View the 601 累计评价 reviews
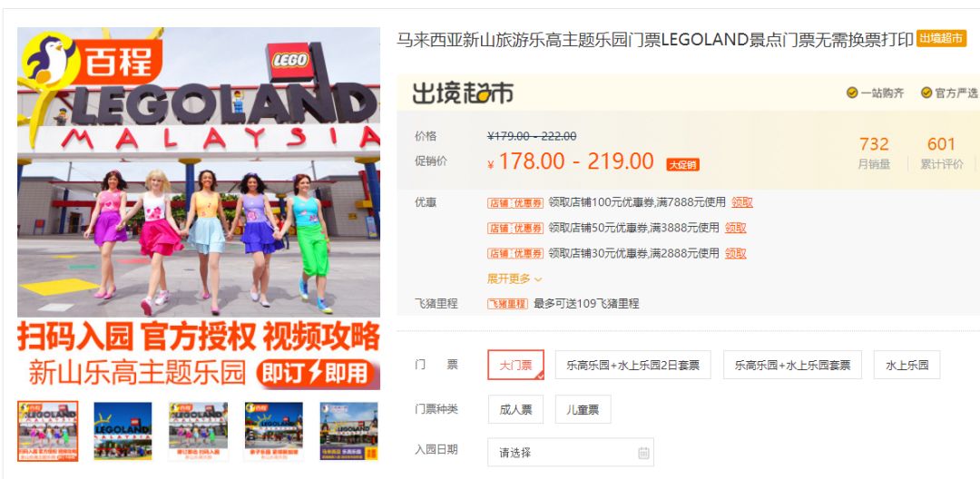The height and width of the screenshot is (479, 980). 941,153
